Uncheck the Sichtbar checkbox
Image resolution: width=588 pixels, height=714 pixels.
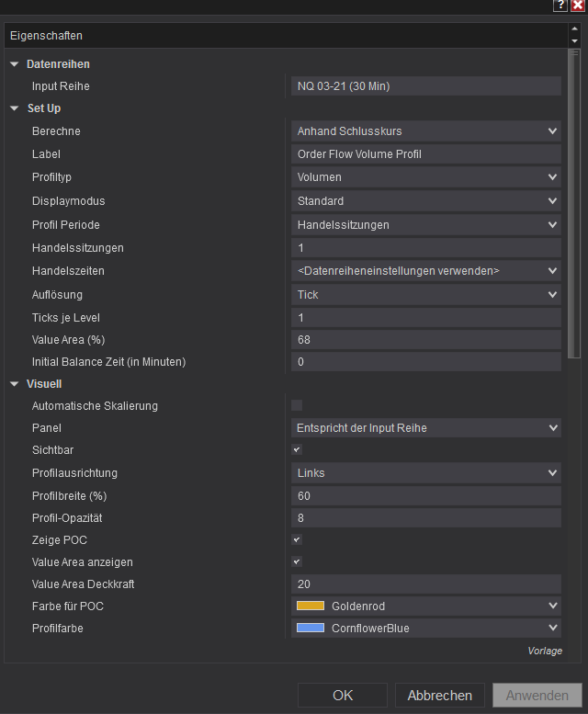pyautogui.click(x=297, y=450)
